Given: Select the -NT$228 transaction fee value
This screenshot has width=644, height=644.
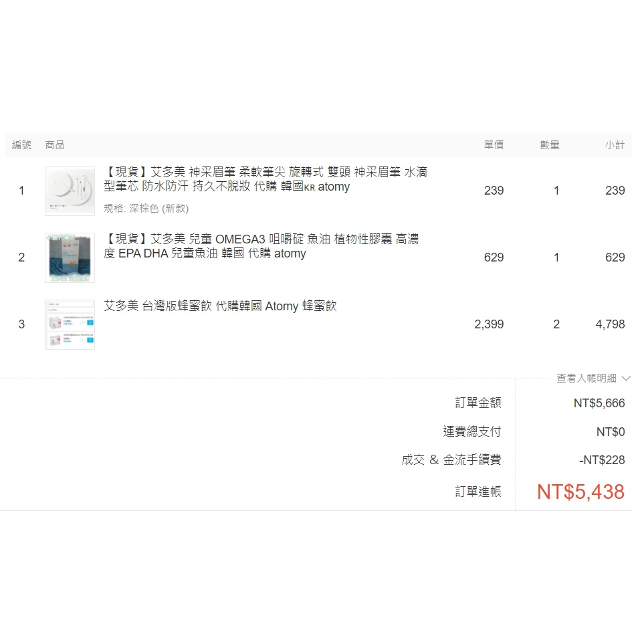Looking at the screenshot, I should tap(602, 460).
